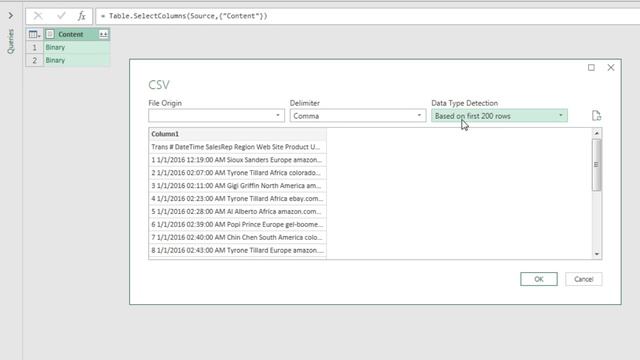Image resolution: width=640 pixels, height=360 pixels.
Task: Select the Trans # DateTime header row
Action: [237, 147]
